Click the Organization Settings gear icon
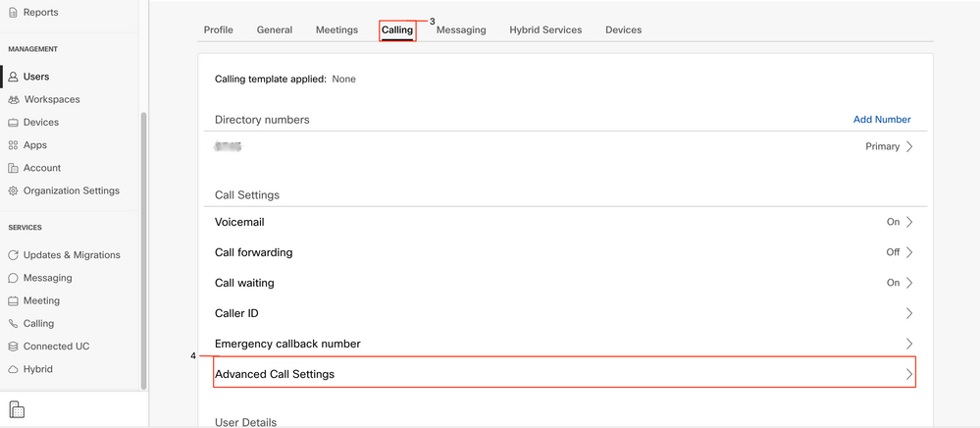The image size is (980, 428). point(14,191)
